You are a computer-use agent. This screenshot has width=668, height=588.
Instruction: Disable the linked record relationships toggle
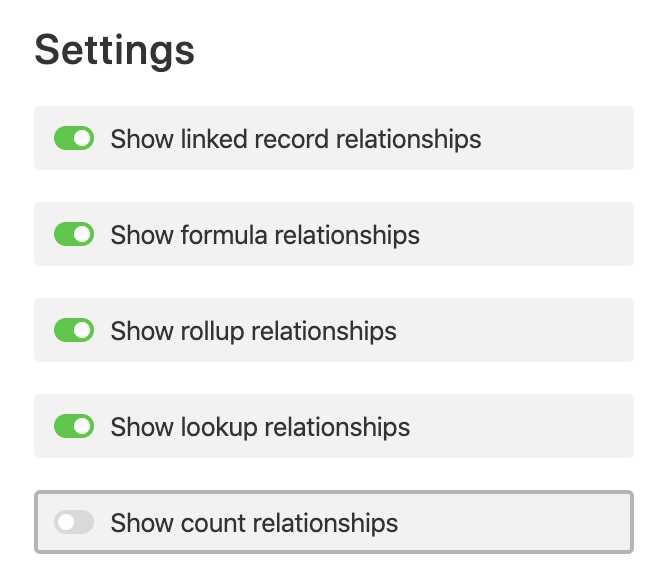[x=74, y=138]
